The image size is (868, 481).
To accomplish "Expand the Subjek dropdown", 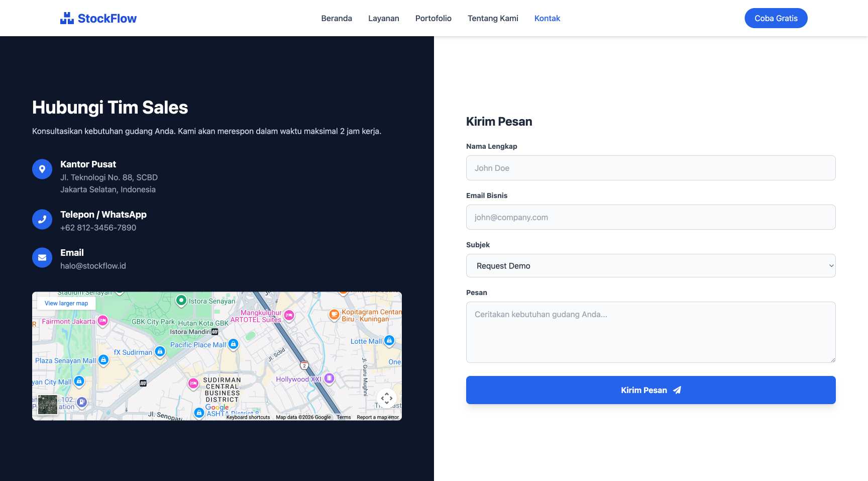I will coord(650,266).
